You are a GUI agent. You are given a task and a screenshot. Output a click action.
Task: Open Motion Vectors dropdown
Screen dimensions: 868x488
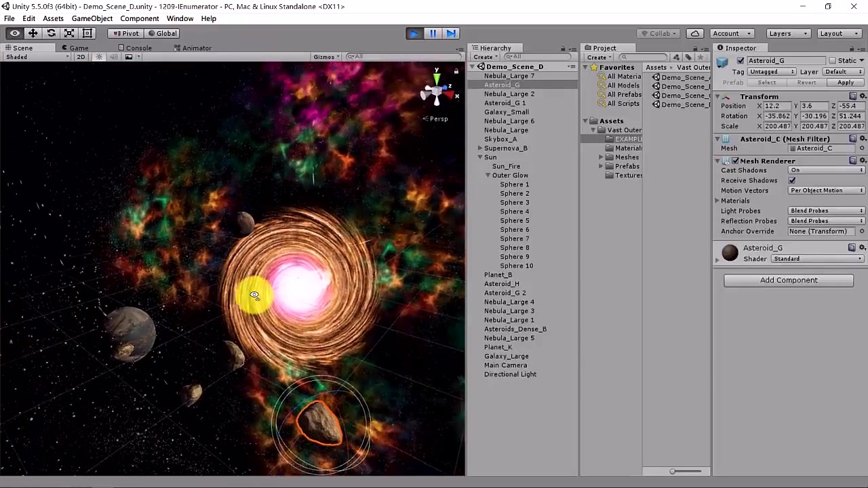coord(827,190)
